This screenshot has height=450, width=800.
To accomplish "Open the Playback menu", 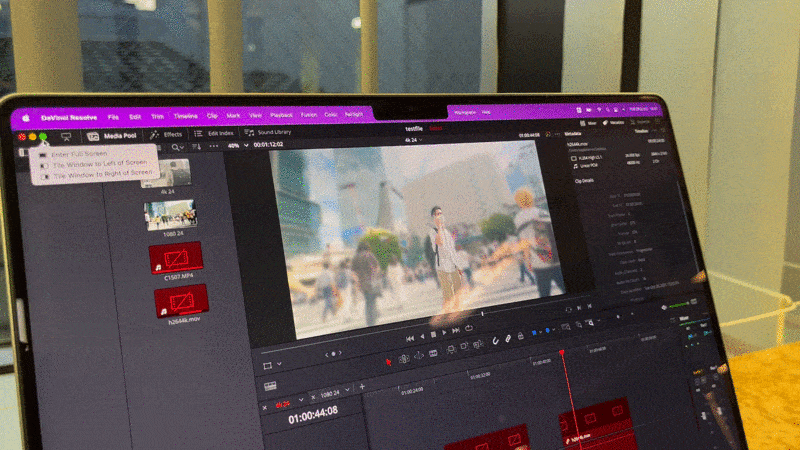I will click(281, 115).
